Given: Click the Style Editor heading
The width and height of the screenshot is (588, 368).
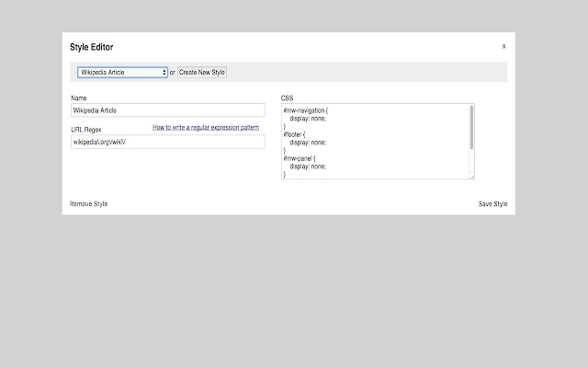Looking at the screenshot, I should tap(92, 47).
